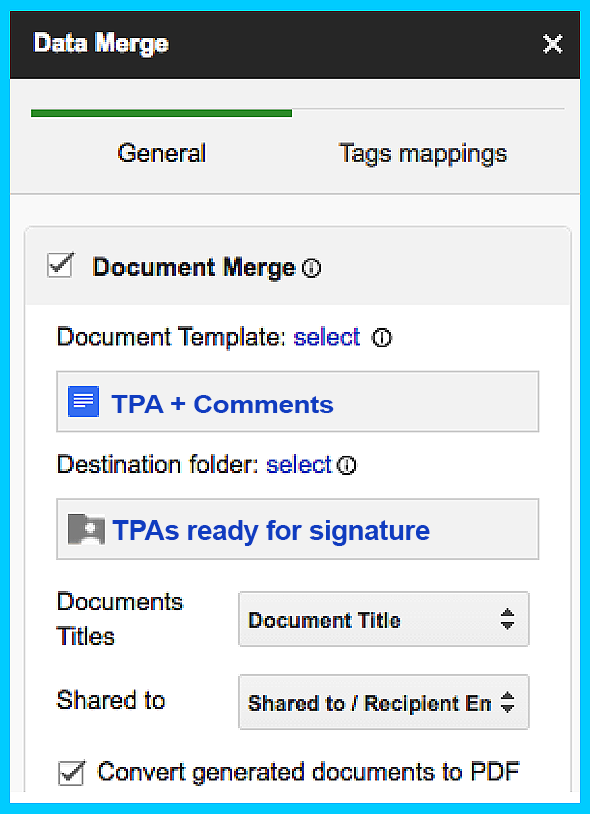Screen dimensions: 590x814
Task: Uncheck Convert generated documents to PDF
Action: (x=71, y=773)
